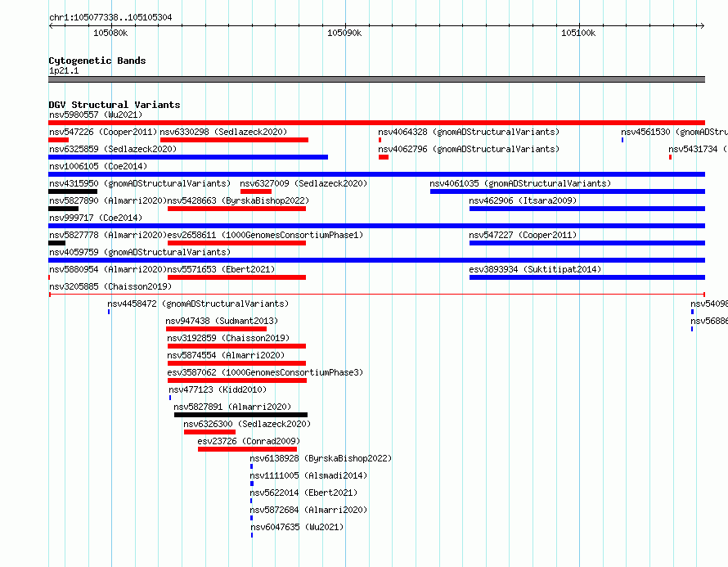Screen dimensions: 728x567
Task: Select nsv5872684 (Almarri2020) variant
Action: pos(308,510)
